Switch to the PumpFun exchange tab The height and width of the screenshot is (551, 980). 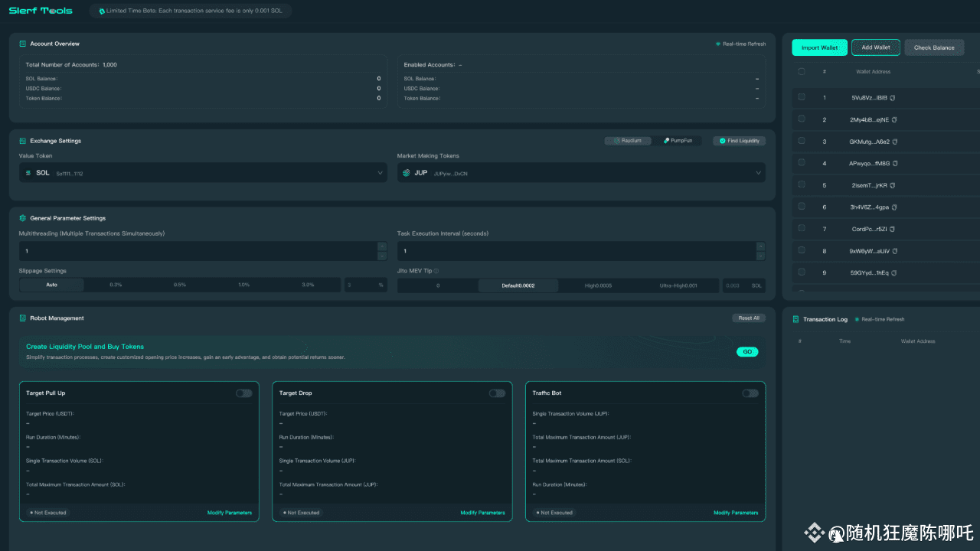pos(678,141)
